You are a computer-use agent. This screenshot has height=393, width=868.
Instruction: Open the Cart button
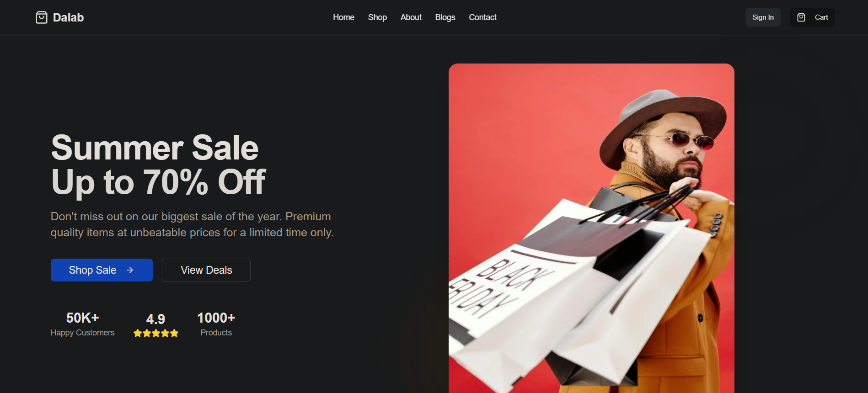[x=812, y=17]
